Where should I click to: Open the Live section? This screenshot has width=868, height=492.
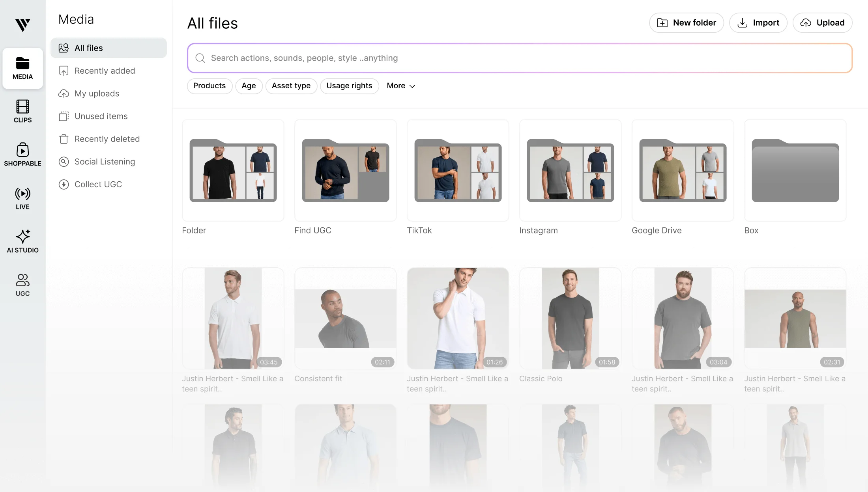coord(22,198)
